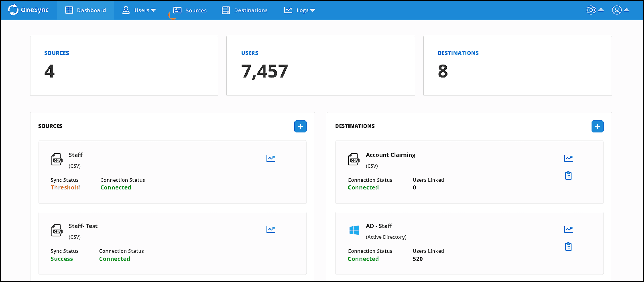View logs chart for Account Claiming destination

tap(568, 158)
